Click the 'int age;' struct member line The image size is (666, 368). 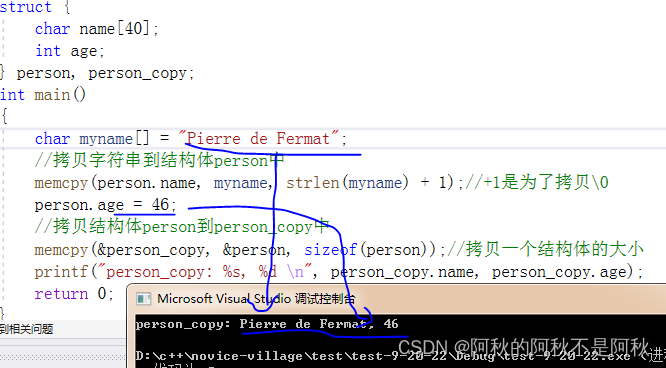pyautogui.click(x=70, y=51)
